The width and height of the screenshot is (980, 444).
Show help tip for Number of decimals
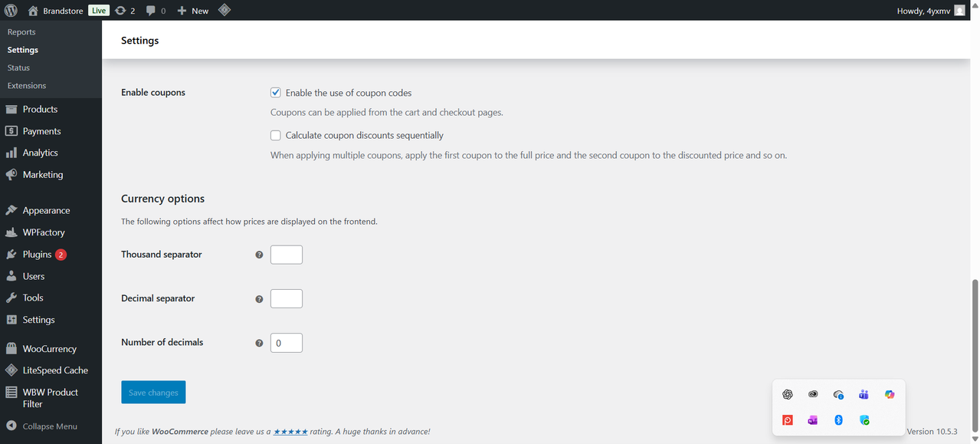[x=259, y=343]
